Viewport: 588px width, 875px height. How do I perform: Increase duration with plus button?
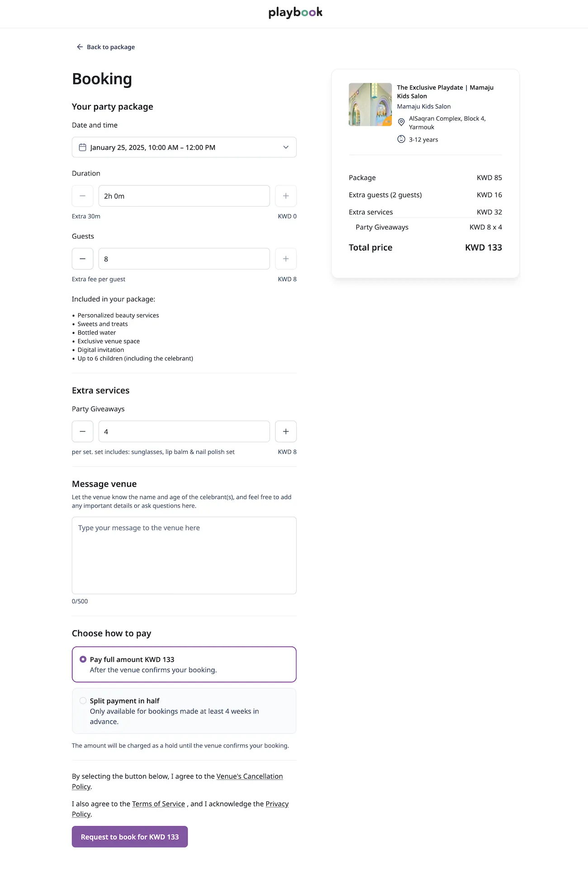click(x=286, y=196)
